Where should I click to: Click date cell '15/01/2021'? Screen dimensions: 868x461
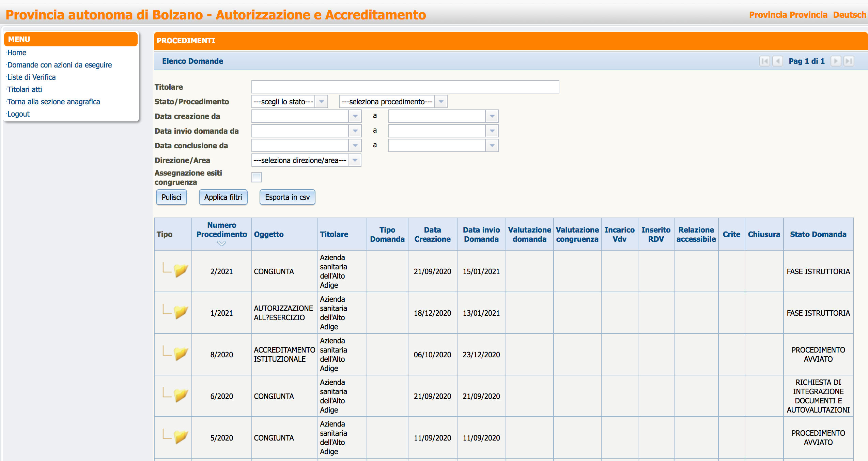(481, 271)
